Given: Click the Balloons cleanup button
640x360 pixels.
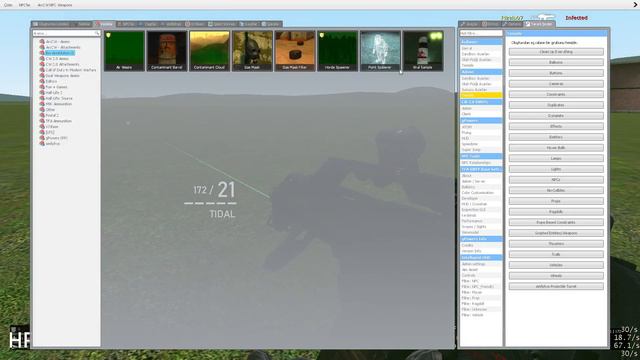Looking at the screenshot, I should point(556,62).
